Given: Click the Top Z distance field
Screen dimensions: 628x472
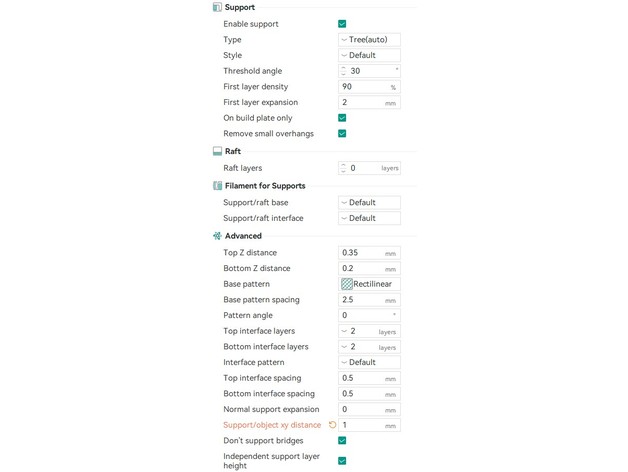Looking at the screenshot, I should (x=362, y=253).
